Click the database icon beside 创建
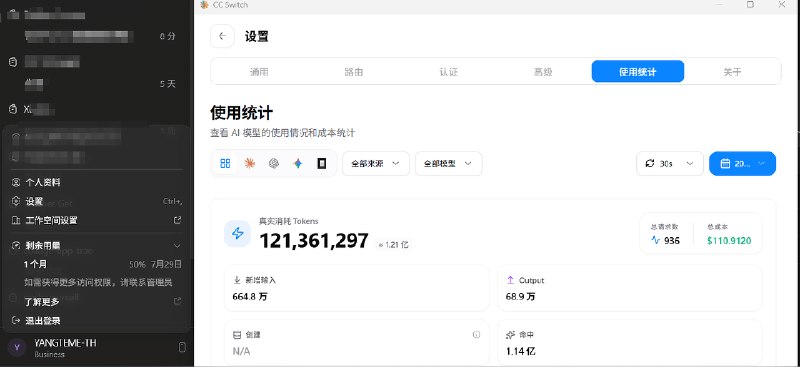The image size is (800, 367). tap(237, 335)
